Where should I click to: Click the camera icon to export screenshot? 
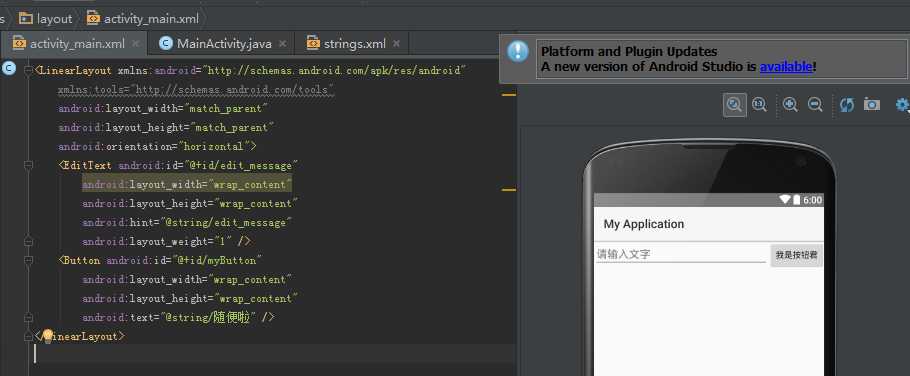872,105
